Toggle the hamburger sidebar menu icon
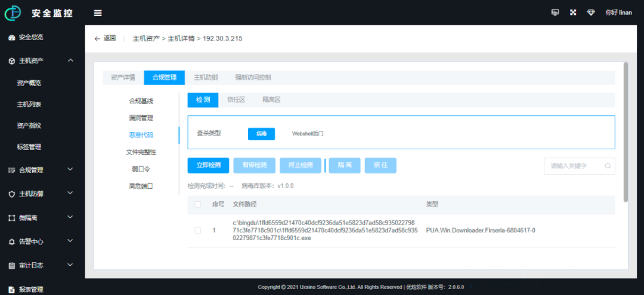This screenshot has height=295, width=644. (x=98, y=13)
